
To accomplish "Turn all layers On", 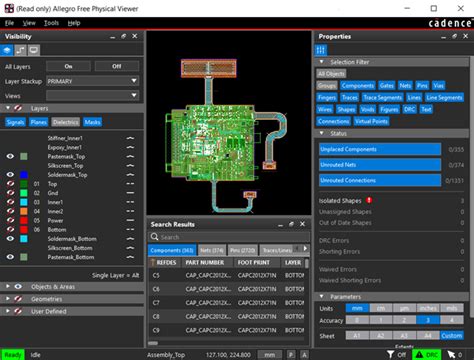I will [x=68, y=66].
